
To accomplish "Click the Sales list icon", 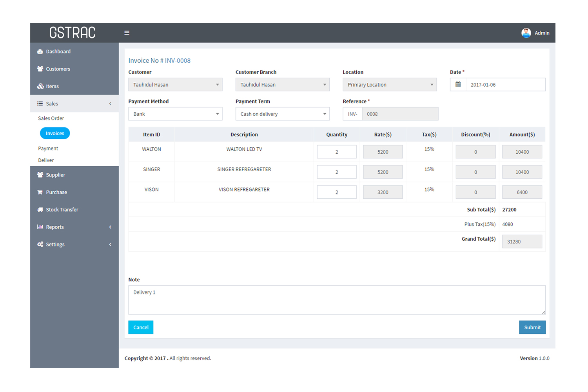I will coord(40,103).
